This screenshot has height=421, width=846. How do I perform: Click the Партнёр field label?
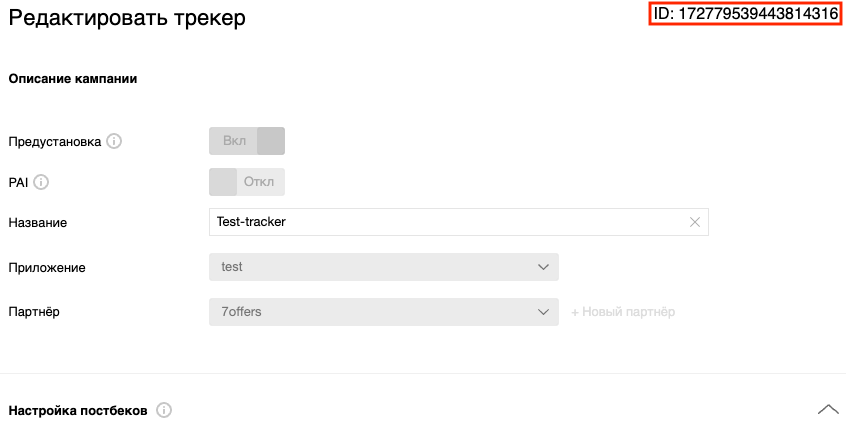pos(34,313)
